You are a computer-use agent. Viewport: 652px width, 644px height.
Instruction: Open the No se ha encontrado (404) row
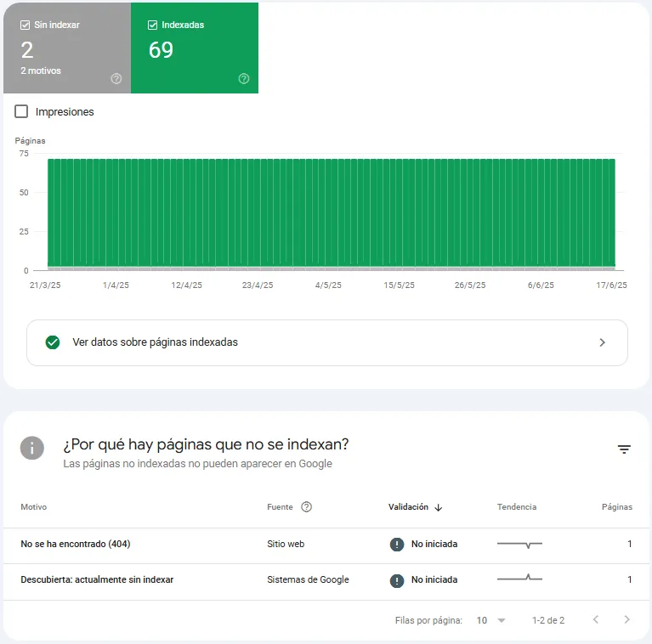tap(326, 545)
